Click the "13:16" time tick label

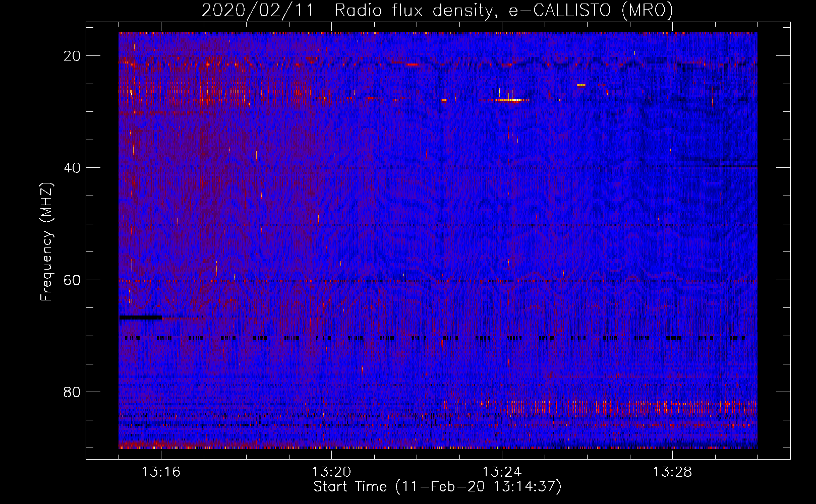coord(161,472)
